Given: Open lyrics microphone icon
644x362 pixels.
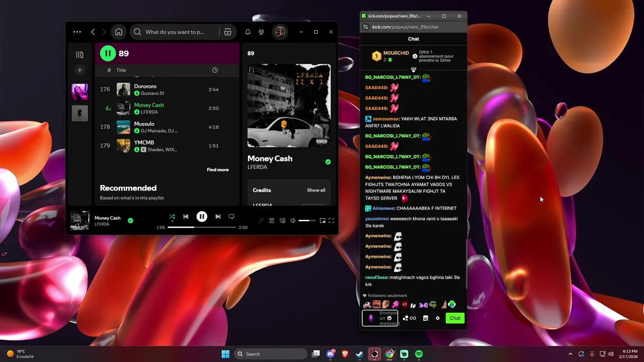Looking at the screenshot, I should [x=261, y=220].
